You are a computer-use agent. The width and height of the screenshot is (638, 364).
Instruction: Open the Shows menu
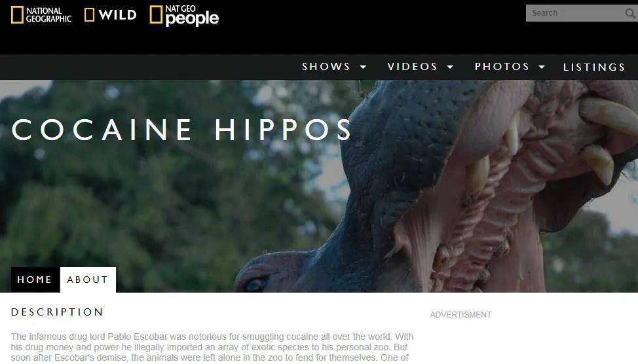[x=326, y=67]
